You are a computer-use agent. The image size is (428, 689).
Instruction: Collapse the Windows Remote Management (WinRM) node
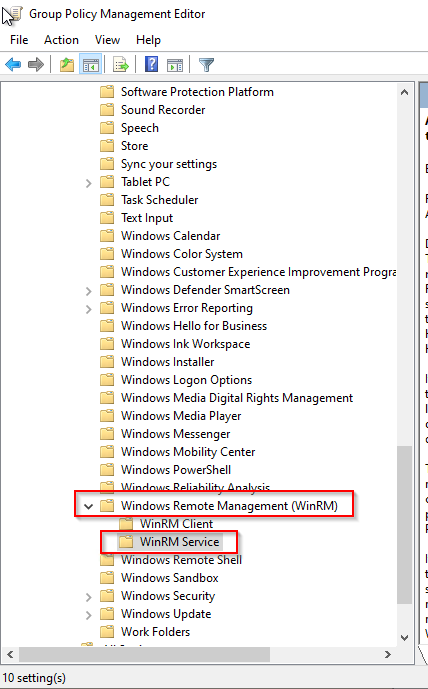coord(88,506)
